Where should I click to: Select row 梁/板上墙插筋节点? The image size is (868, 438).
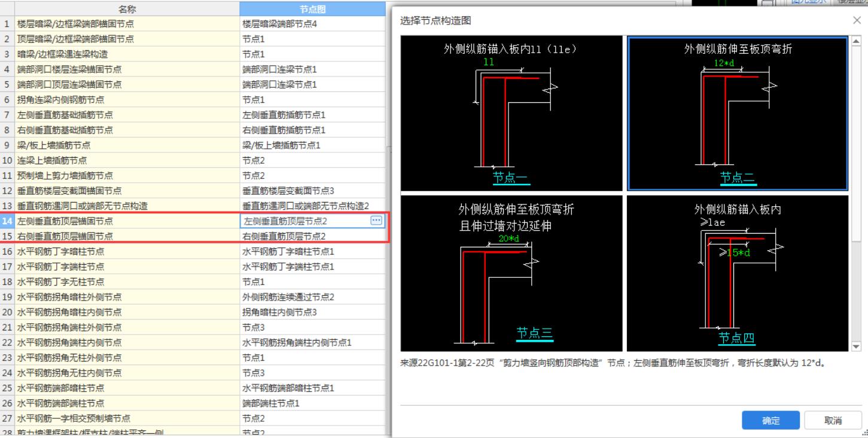127,145
